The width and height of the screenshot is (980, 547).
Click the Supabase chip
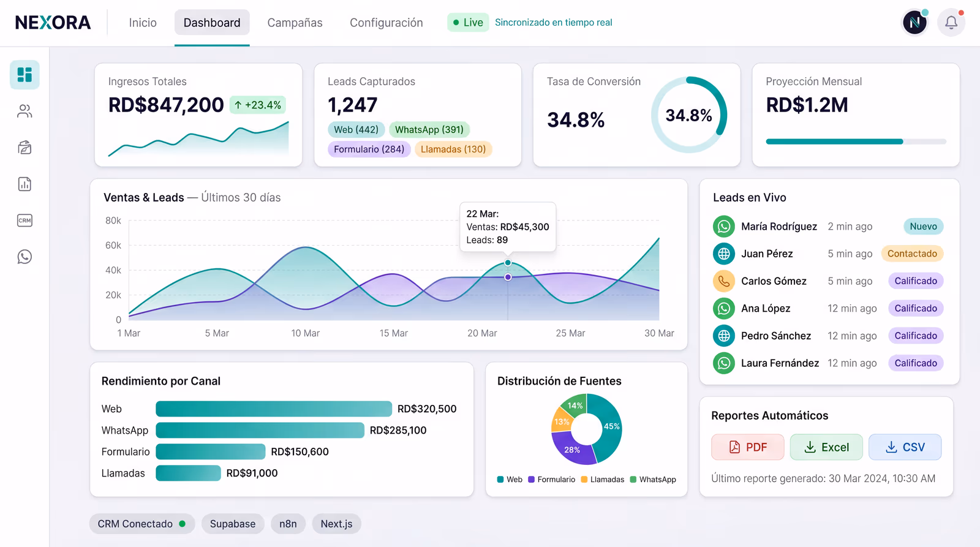pyautogui.click(x=233, y=524)
